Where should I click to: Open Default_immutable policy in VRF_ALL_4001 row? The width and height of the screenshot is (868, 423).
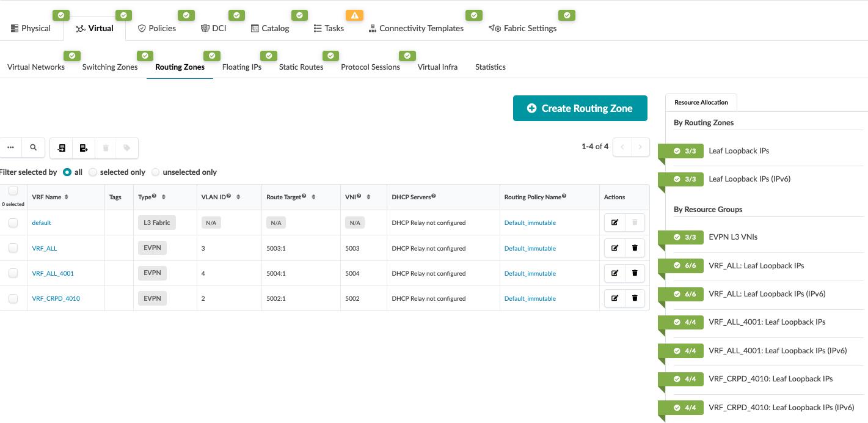(x=530, y=273)
